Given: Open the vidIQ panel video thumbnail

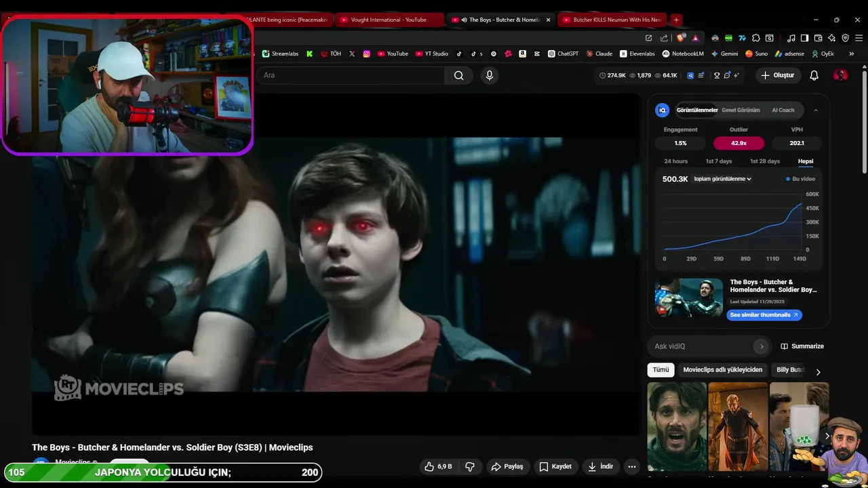Looking at the screenshot, I should click(x=689, y=298).
